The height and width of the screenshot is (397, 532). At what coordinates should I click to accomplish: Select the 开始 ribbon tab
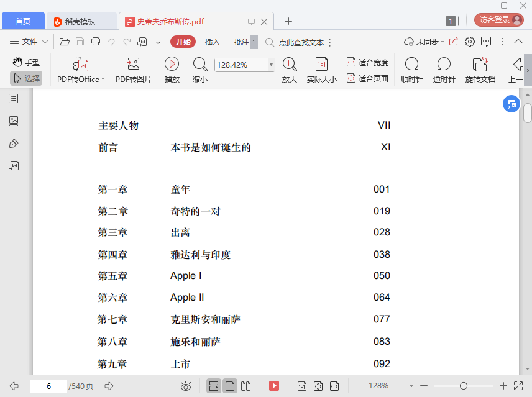pyautogui.click(x=183, y=42)
